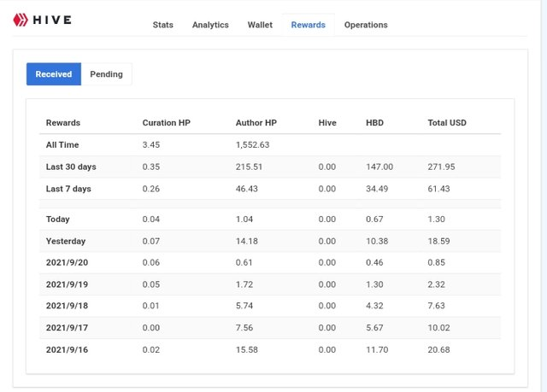Select the 2021/9/17 row label
The image size is (547, 392).
coord(67,328)
